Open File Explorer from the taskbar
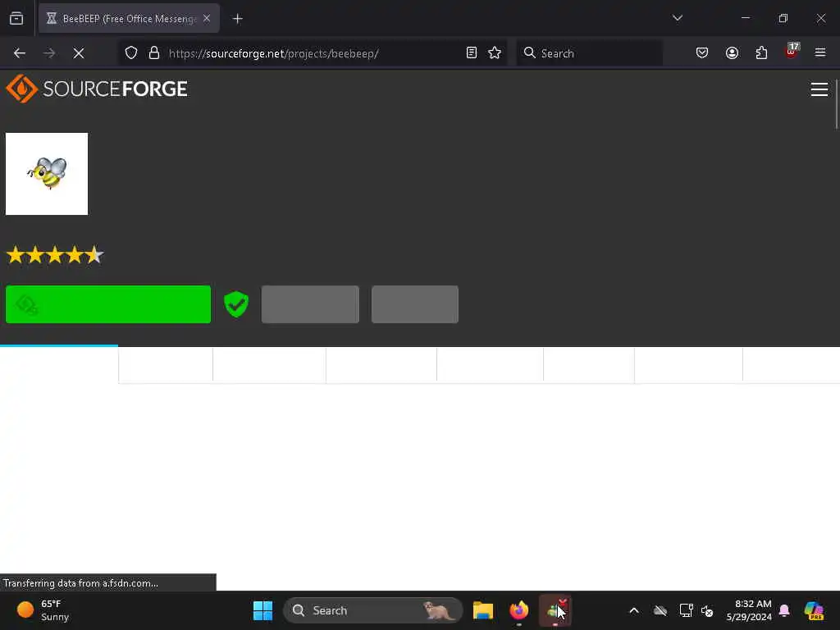The height and width of the screenshot is (630, 840). tap(482, 610)
